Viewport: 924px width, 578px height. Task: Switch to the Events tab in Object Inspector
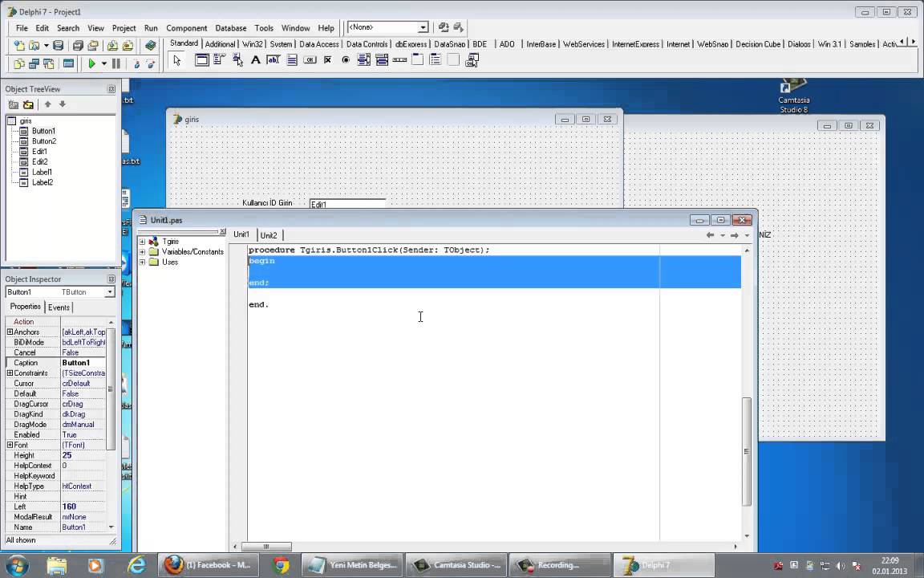coord(59,307)
